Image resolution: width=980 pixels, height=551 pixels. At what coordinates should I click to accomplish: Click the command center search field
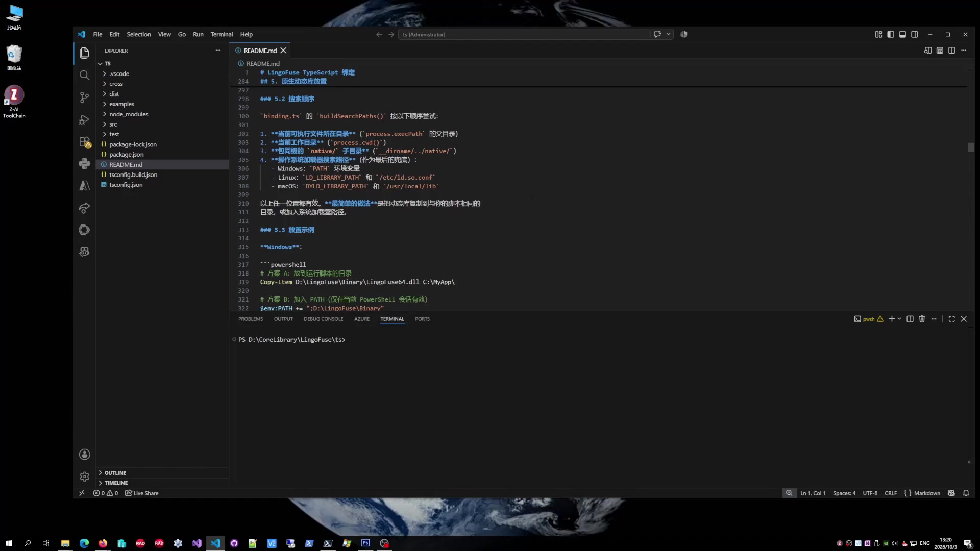click(x=525, y=34)
